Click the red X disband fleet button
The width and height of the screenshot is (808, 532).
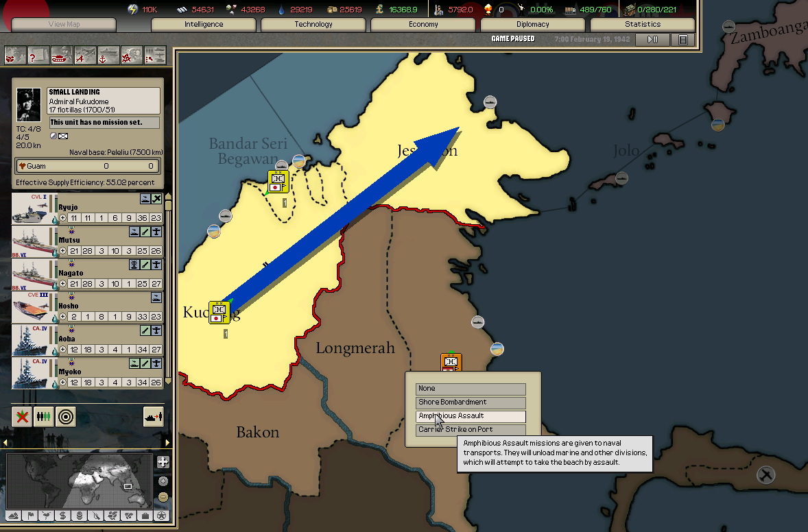click(22, 416)
